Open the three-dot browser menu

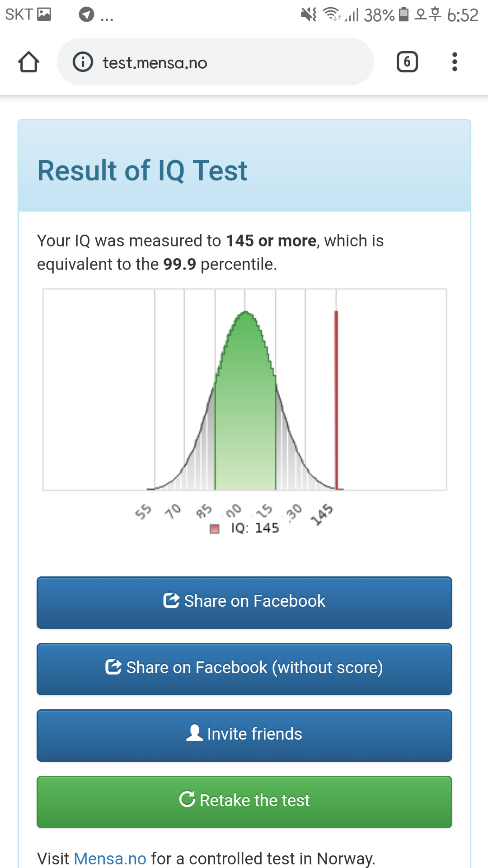(x=455, y=62)
